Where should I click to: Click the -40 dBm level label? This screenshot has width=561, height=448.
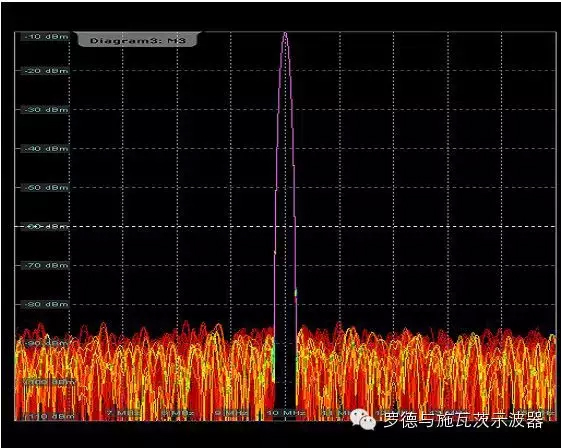(x=46, y=148)
